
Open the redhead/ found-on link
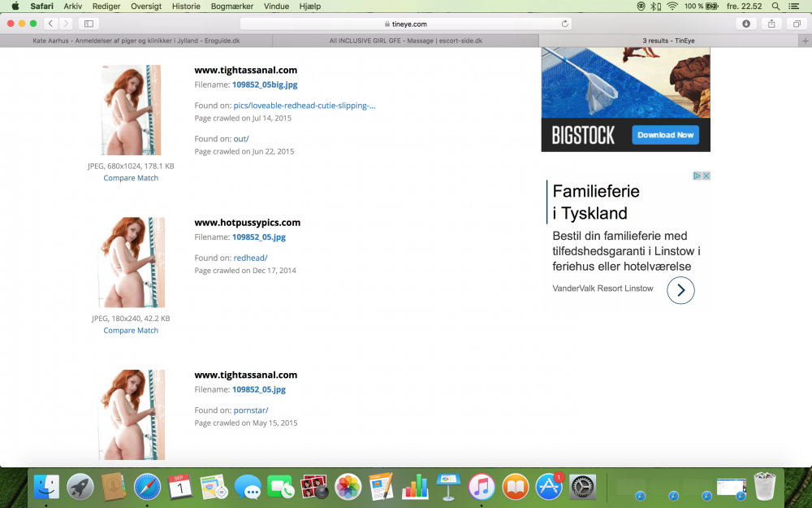(x=250, y=258)
